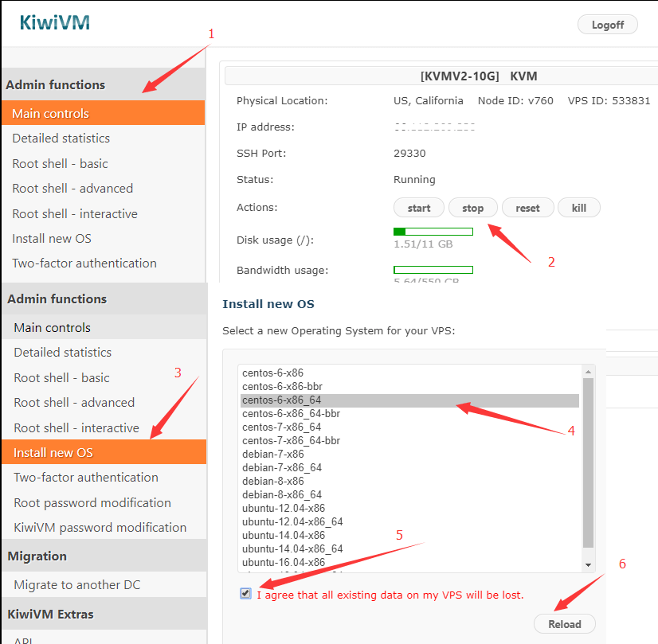Click the Logoff button
The width and height of the screenshot is (658, 644).
pyautogui.click(x=607, y=25)
